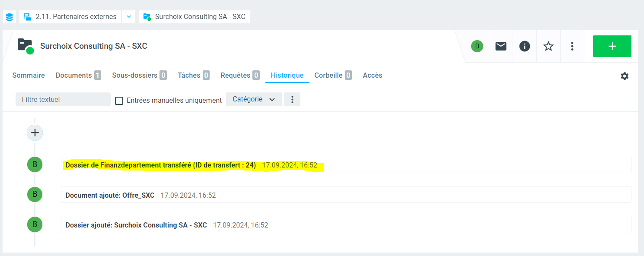Open the Corbeille tab

[332, 75]
